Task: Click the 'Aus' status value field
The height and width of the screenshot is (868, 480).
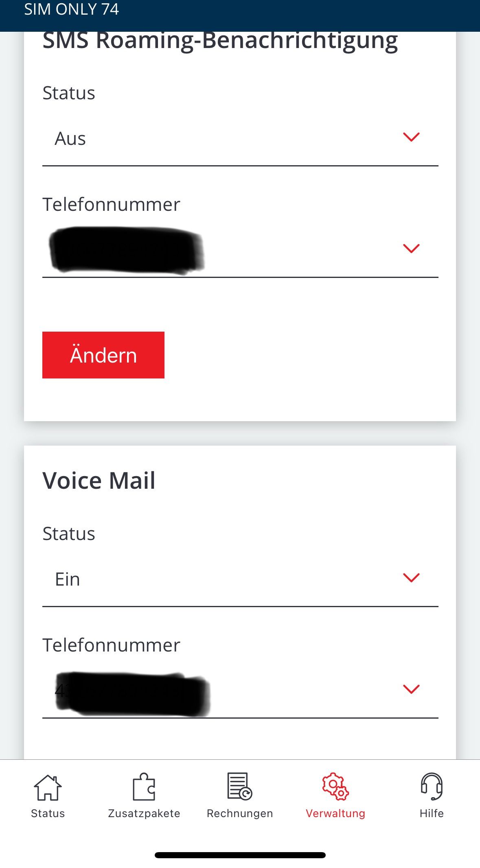Action: [x=70, y=139]
